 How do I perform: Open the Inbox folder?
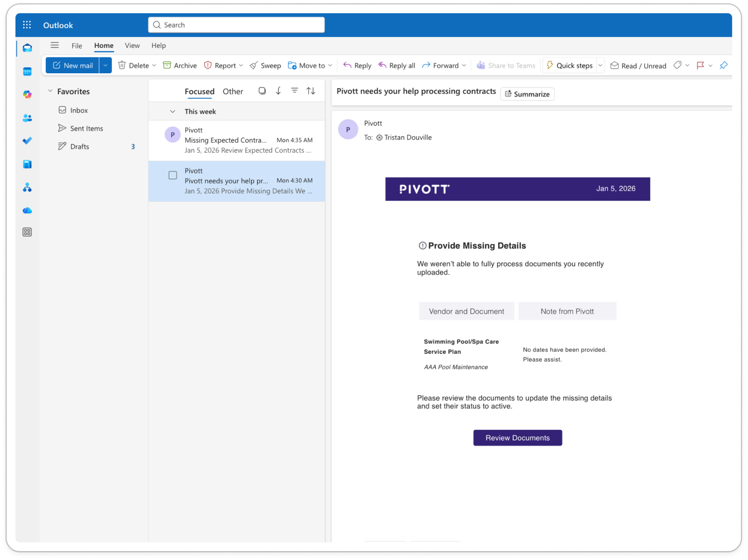(79, 110)
